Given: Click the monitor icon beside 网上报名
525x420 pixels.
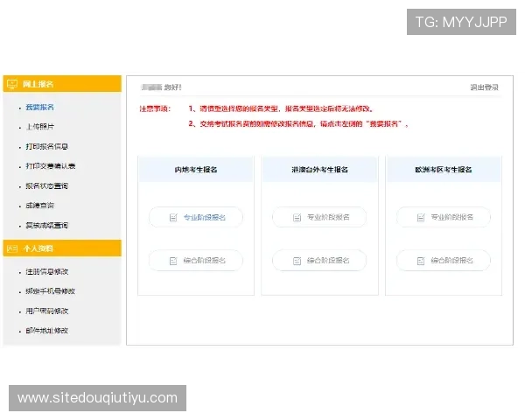Looking at the screenshot, I should click(12, 84).
